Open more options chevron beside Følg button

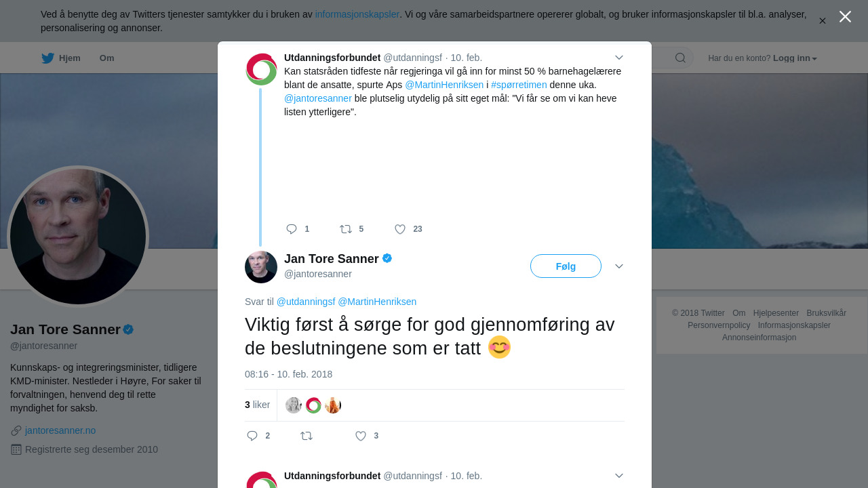619,266
